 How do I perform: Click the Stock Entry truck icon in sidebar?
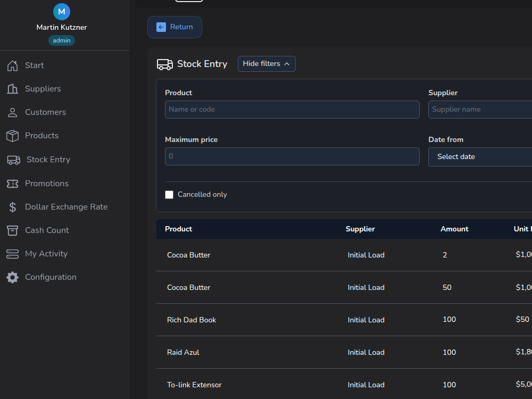pyautogui.click(x=14, y=160)
